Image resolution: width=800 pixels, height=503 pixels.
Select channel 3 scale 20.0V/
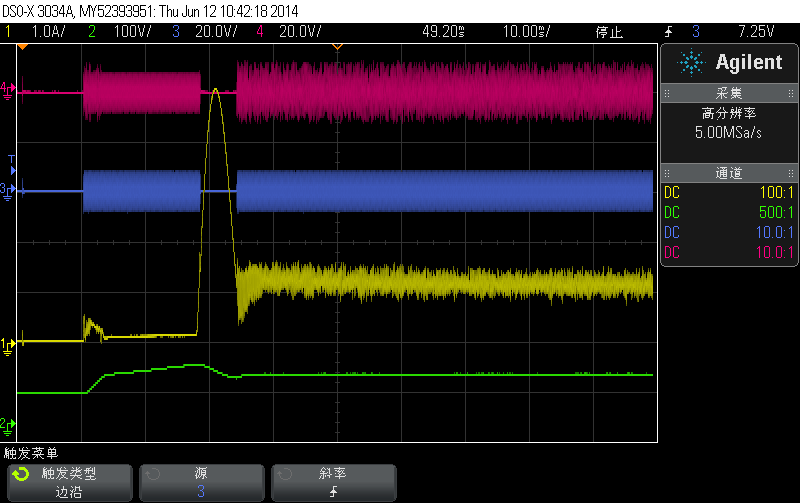click(216, 32)
